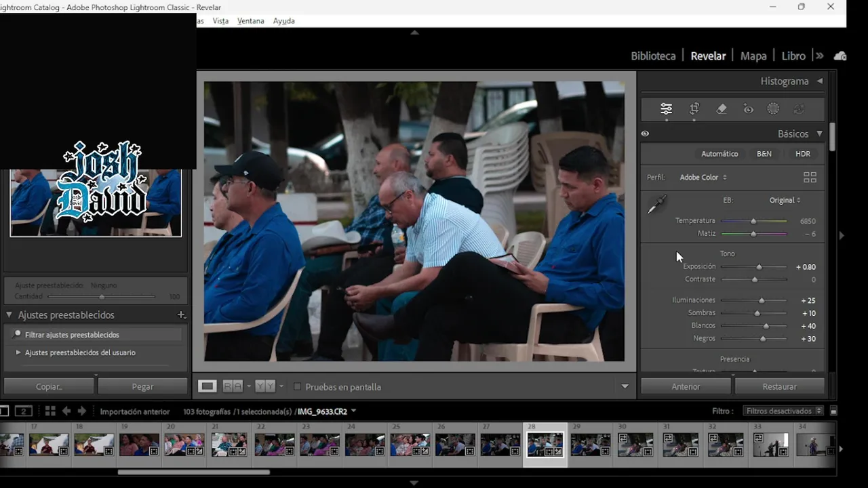The height and width of the screenshot is (488, 868).
Task: Open the Vista menu
Action: click(220, 21)
